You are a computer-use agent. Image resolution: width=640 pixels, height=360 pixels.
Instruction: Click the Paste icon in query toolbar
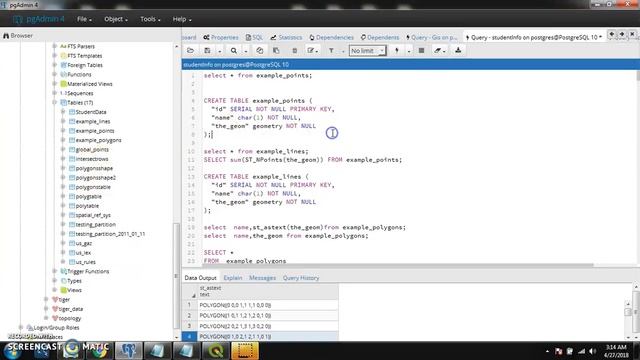tap(276, 51)
